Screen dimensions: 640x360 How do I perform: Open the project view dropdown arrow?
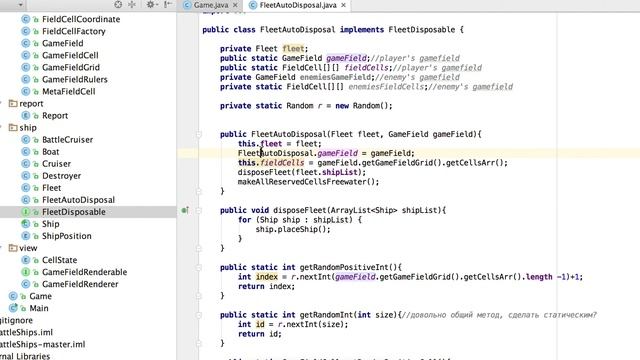pyautogui.click(x=20, y=5)
